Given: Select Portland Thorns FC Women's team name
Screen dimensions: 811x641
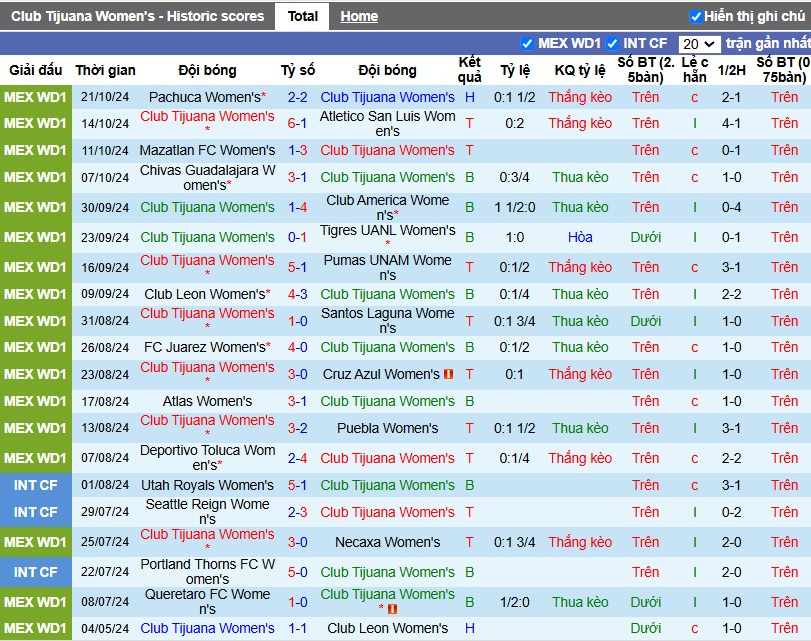Looking at the screenshot, I should (207, 572).
